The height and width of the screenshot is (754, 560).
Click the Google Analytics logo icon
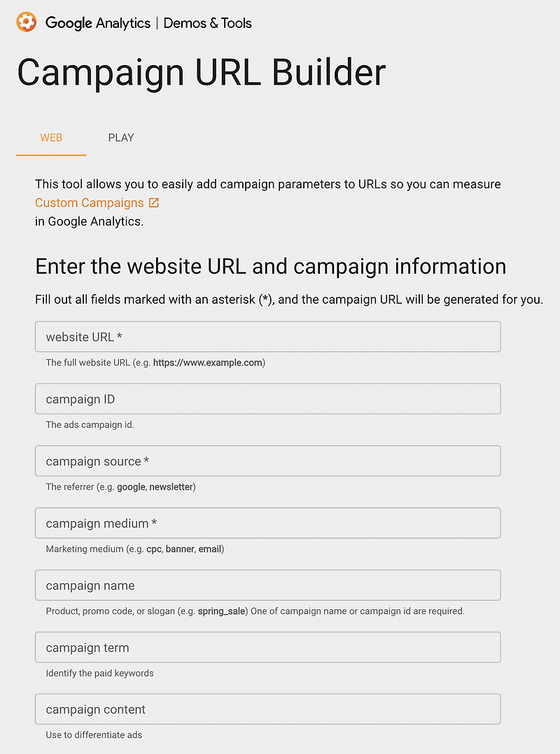point(26,22)
